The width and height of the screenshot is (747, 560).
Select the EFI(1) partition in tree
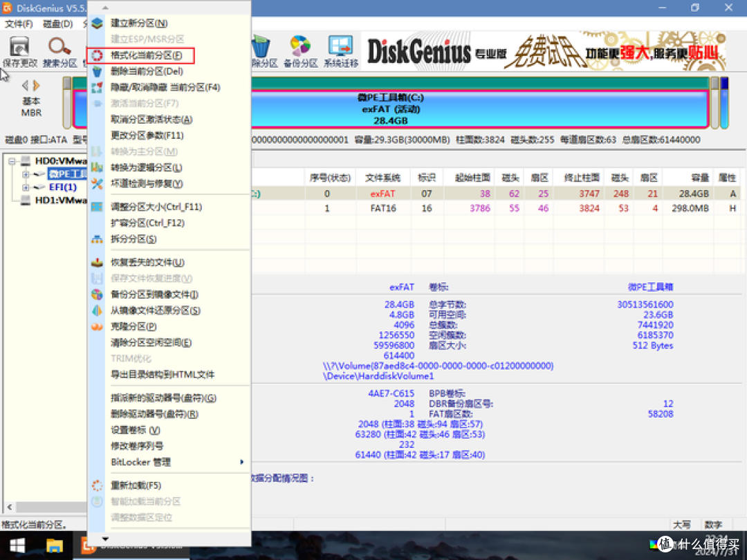click(62, 187)
